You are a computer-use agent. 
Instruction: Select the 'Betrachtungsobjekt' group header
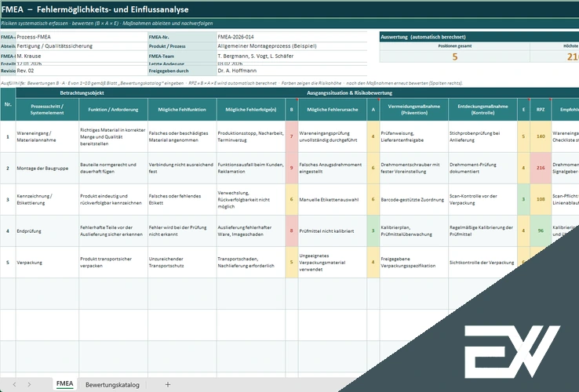[x=82, y=93]
